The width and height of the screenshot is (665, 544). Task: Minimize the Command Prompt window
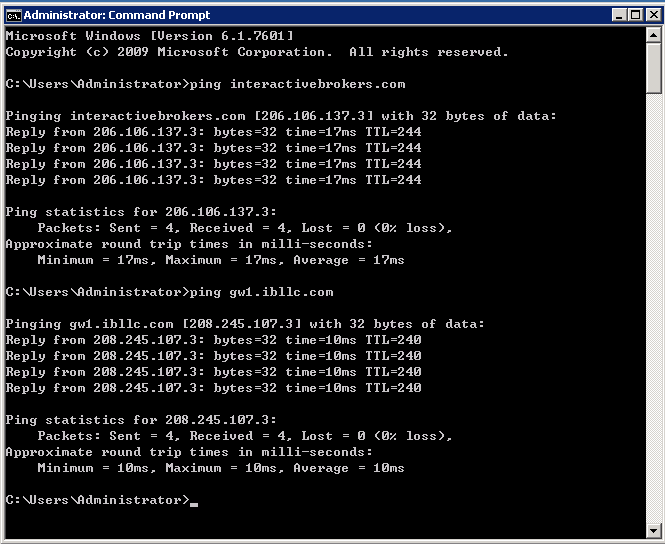pyautogui.click(x=619, y=15)
